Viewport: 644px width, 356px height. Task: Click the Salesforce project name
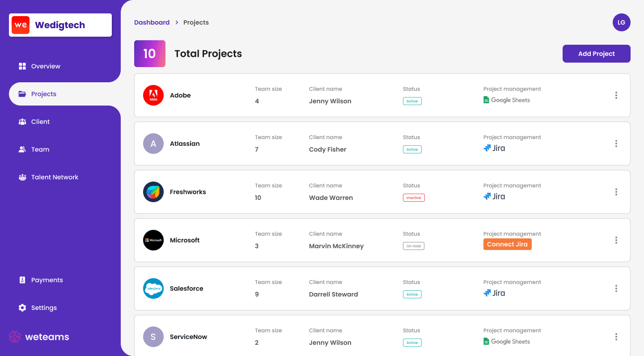tap(186, 288)
